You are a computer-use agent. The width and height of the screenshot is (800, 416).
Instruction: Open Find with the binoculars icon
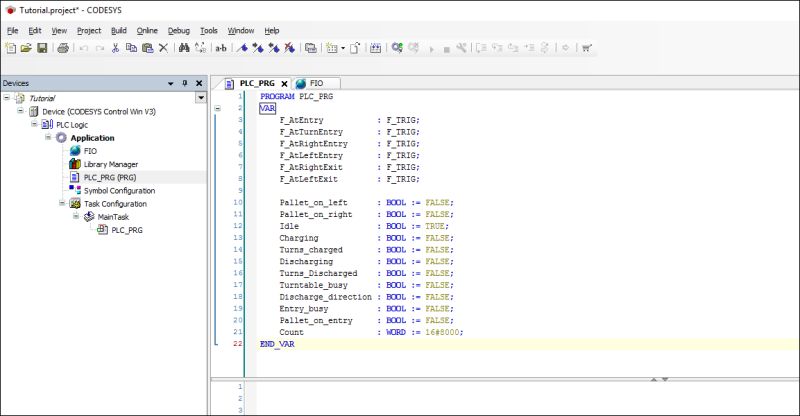point(184,48)
